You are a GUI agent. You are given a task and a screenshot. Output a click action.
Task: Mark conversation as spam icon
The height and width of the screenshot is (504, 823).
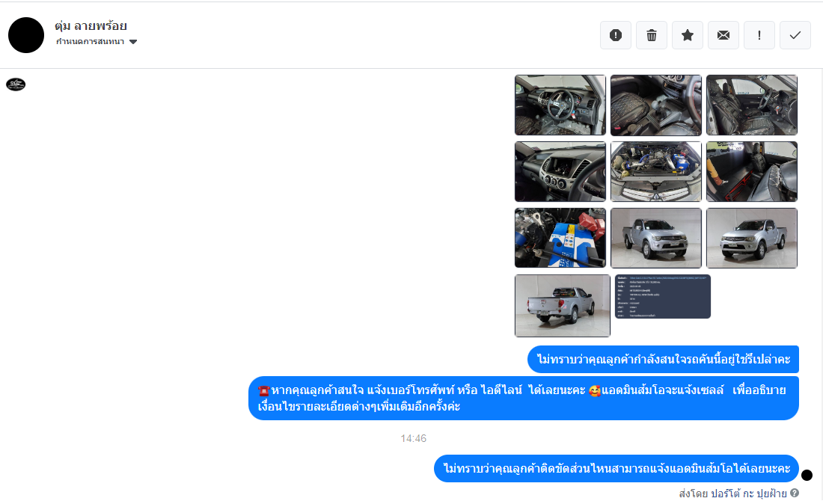click(x=616, y=35)
